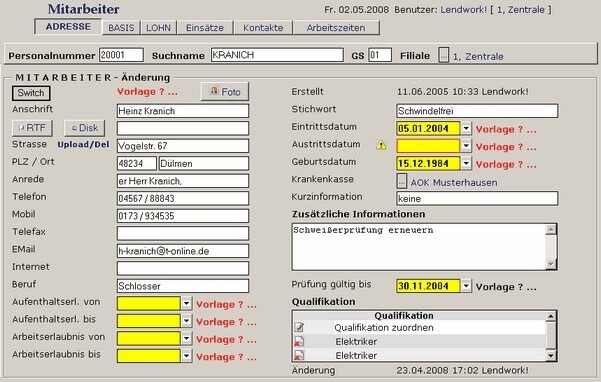
Task: Delete the first Elektriker qualification
Action: [299, 341]
